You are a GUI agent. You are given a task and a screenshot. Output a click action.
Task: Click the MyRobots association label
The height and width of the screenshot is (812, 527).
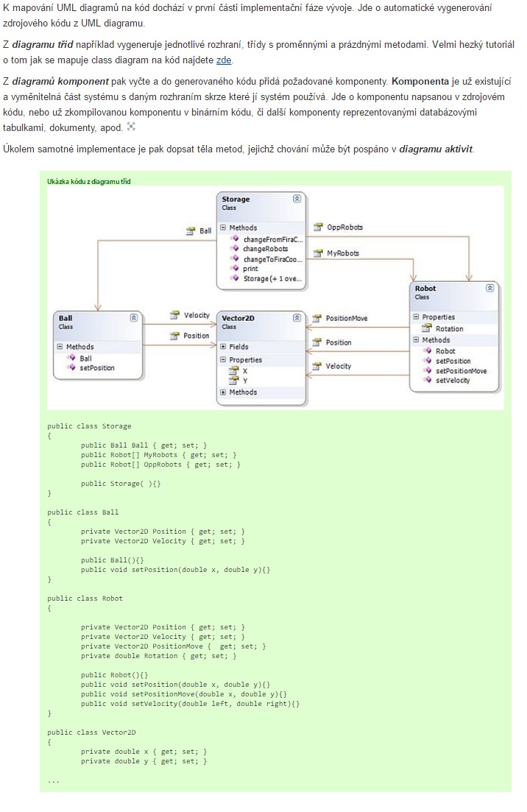(343, 253)
